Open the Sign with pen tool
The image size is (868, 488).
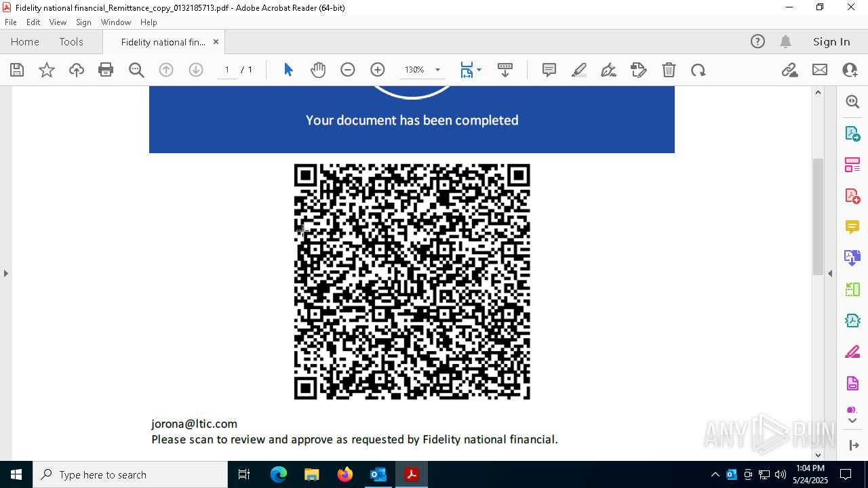609,70
